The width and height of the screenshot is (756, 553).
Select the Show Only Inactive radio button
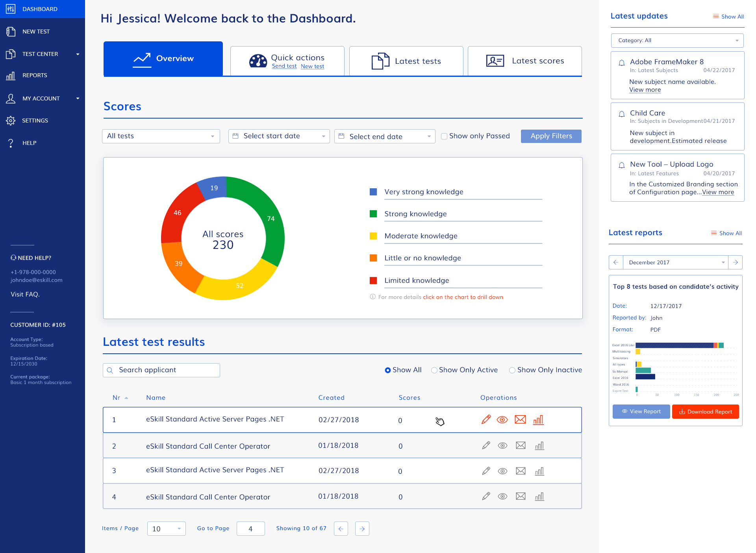512,370
